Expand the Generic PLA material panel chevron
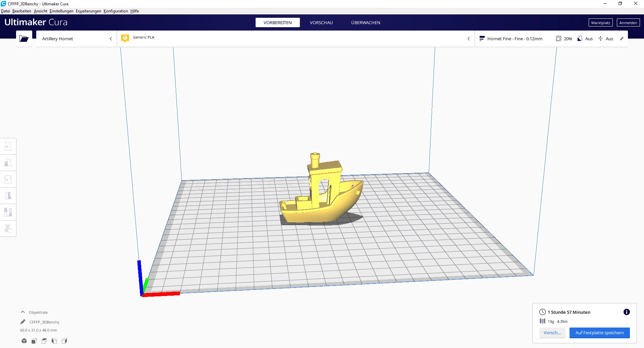644x348 pixels. click(x=469, y=39)
